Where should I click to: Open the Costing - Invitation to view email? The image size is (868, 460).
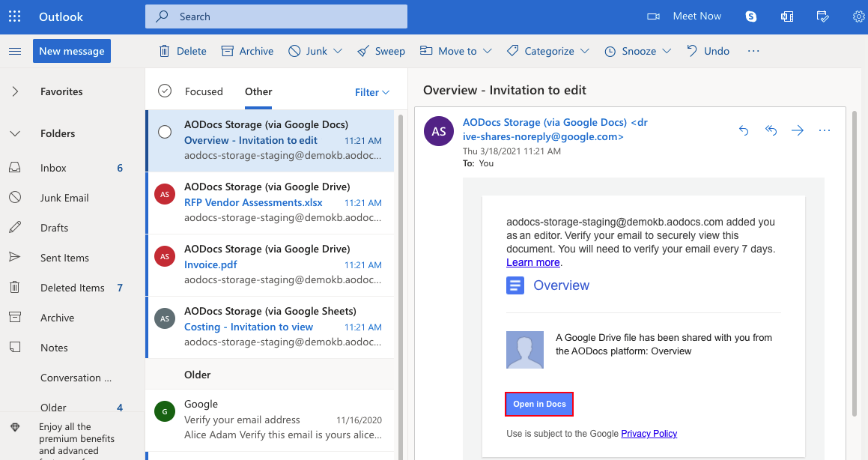pos(270,327)
